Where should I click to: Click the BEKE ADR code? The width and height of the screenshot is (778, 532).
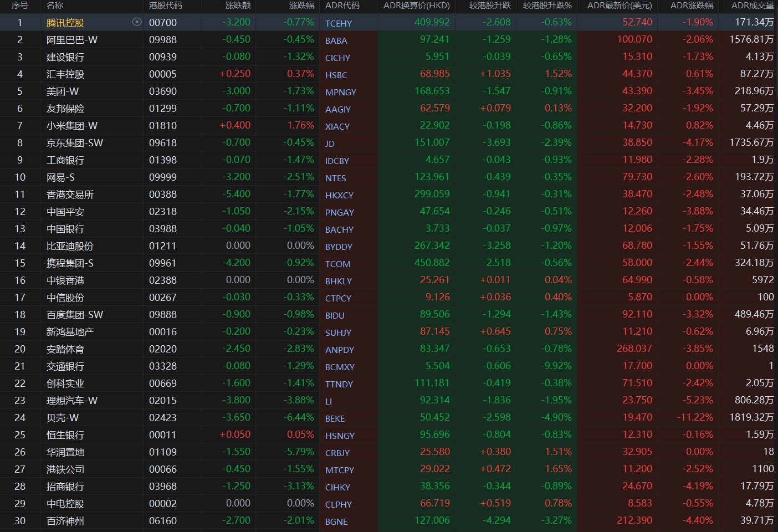point(335,418)
